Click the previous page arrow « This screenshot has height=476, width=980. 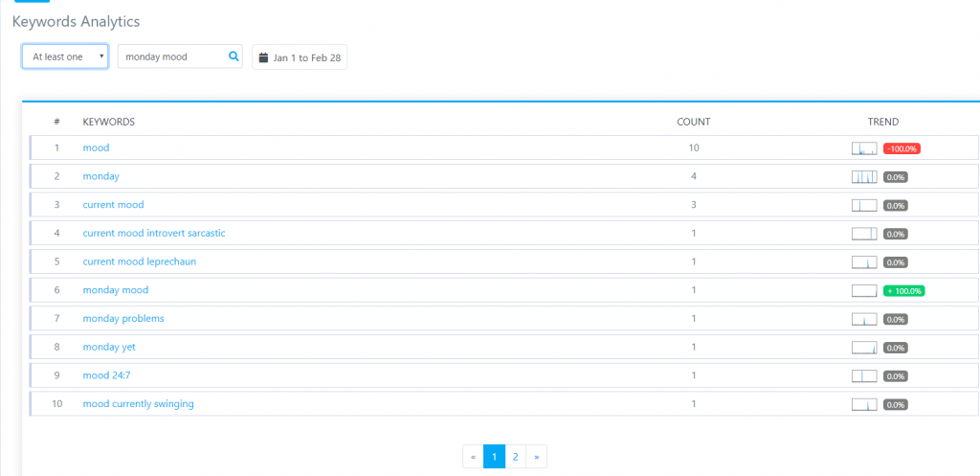473,457
